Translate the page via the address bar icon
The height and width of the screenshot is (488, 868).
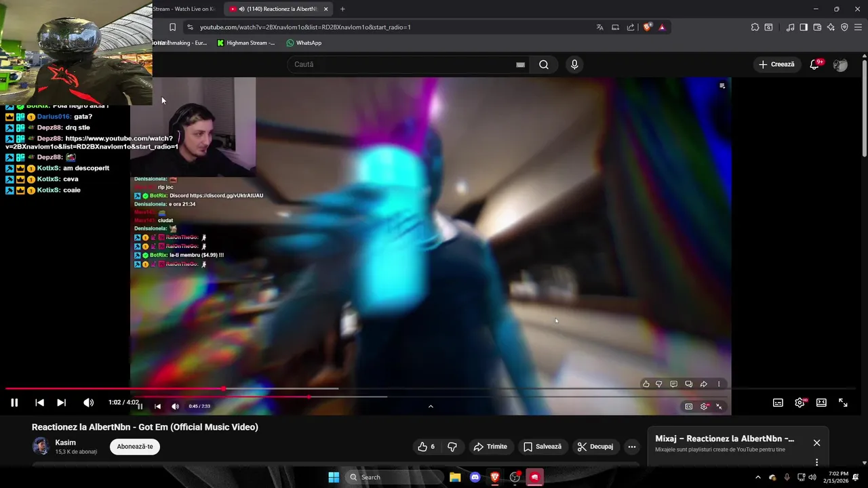pyautogui.click(x=599, y=27)
